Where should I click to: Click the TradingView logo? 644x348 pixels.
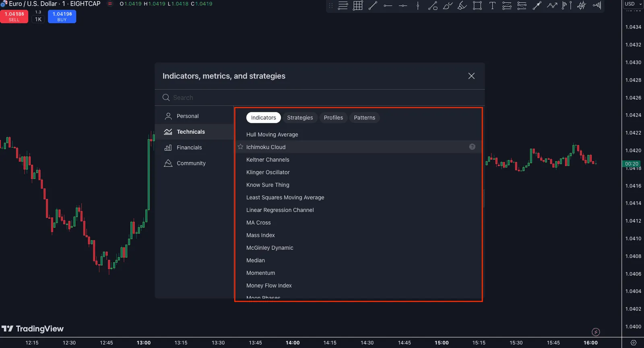(x=33, y=329)
